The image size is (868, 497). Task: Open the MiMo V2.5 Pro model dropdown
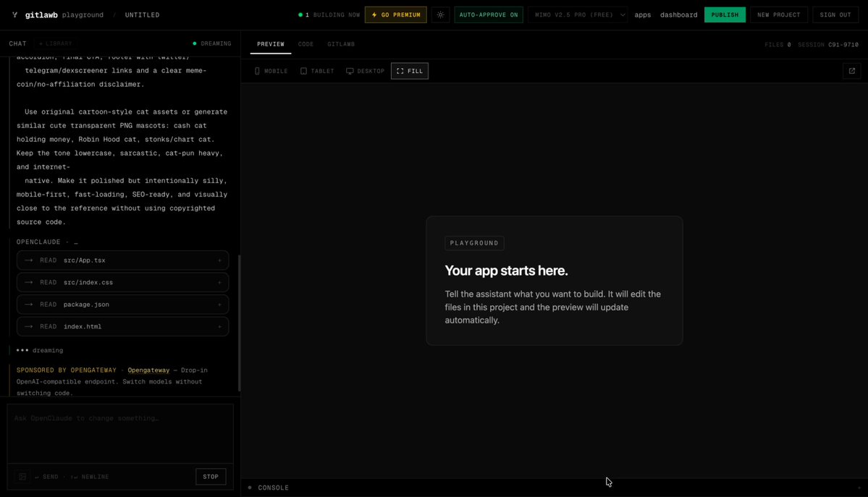[579, 15]
